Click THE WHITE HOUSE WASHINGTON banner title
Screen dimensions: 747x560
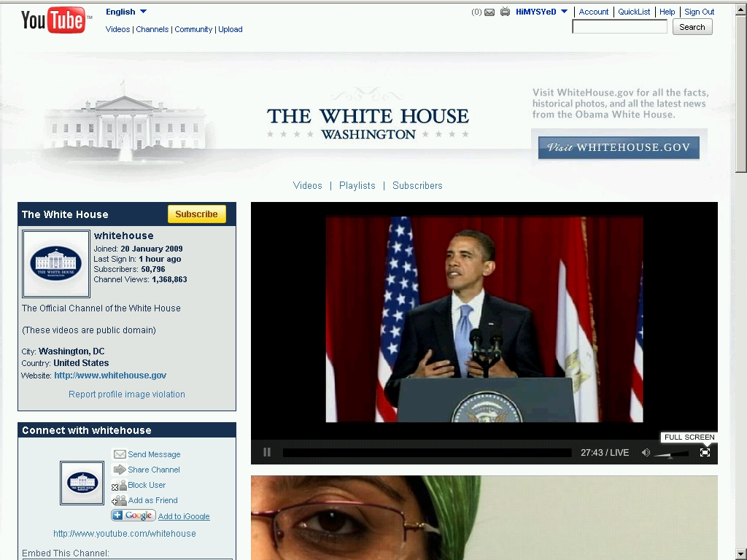(368, 122)
